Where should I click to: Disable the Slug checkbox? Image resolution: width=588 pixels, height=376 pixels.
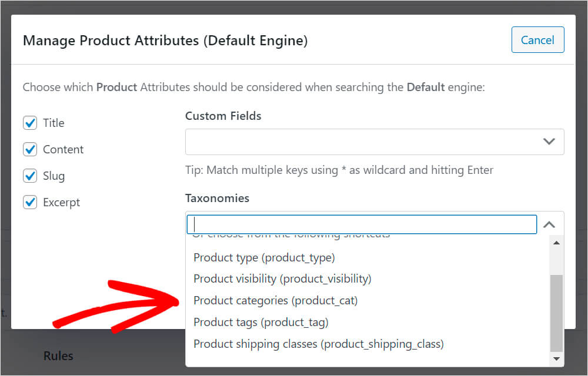pos(30,176)
